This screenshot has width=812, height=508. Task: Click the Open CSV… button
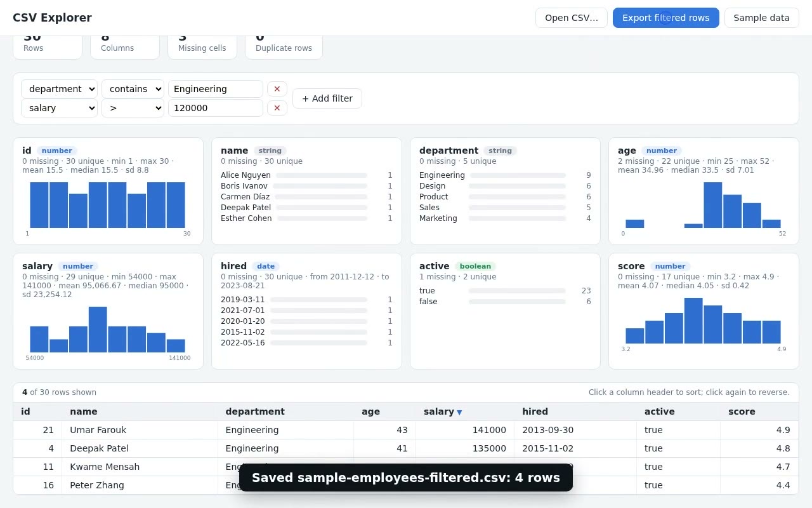click(x=572, y=18)
